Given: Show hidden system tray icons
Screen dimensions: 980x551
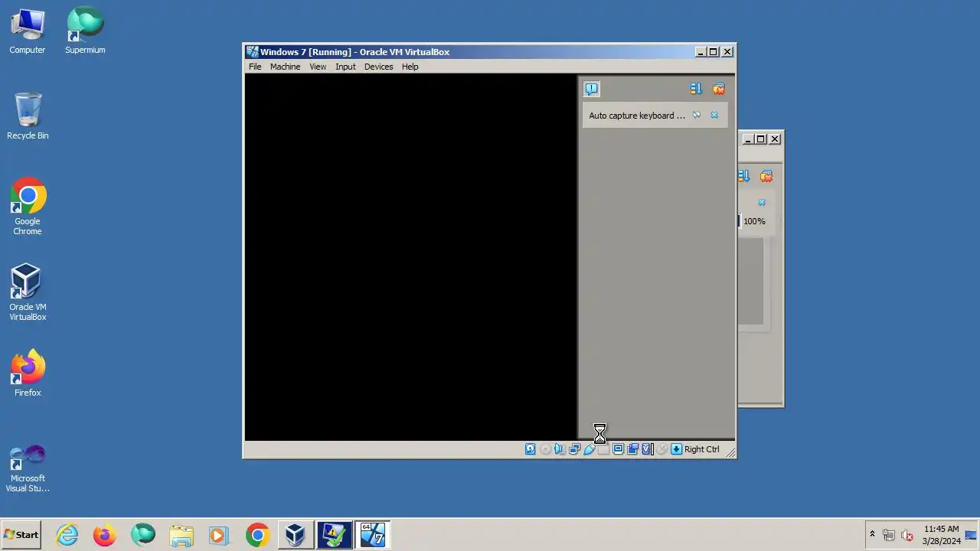Looking at the screenshot, I should pos(871,535).
